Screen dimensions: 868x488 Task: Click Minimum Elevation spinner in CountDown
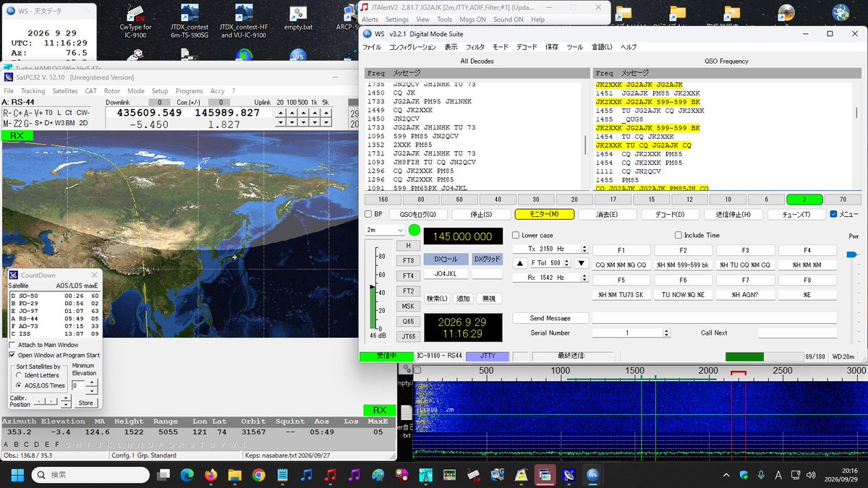click(92, 385)
